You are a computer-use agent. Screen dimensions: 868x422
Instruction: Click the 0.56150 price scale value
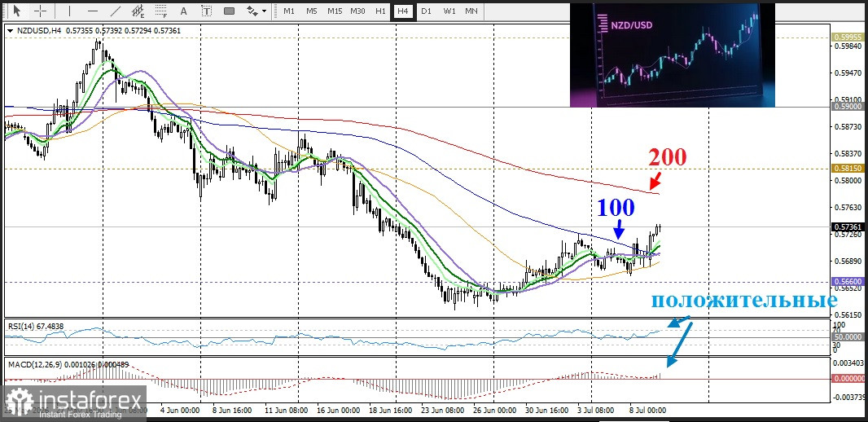coord(847,314)
